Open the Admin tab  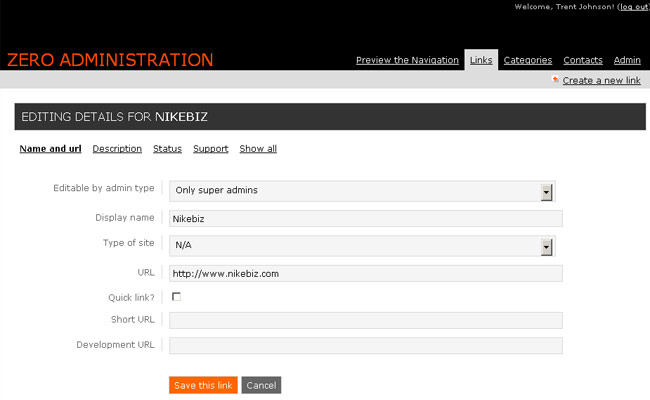click(627, 60)
